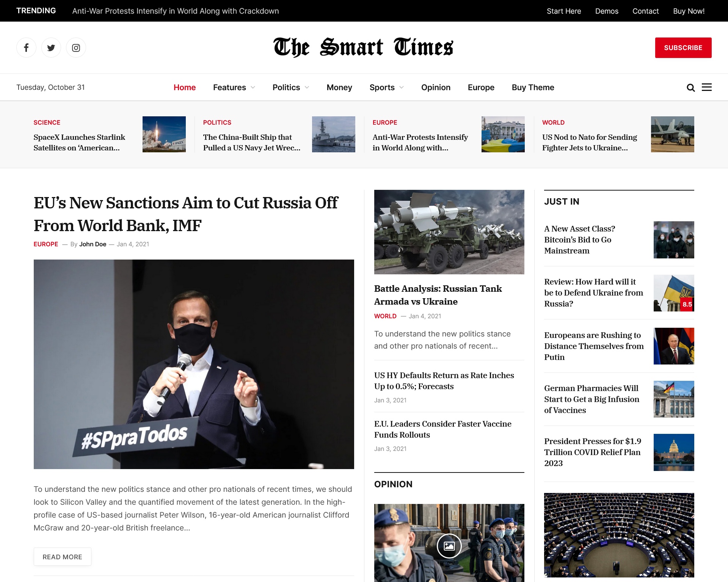The image size is (728, 582).
Task: Click the masked guards Opinion image
Action: click(x=449, y=543)
